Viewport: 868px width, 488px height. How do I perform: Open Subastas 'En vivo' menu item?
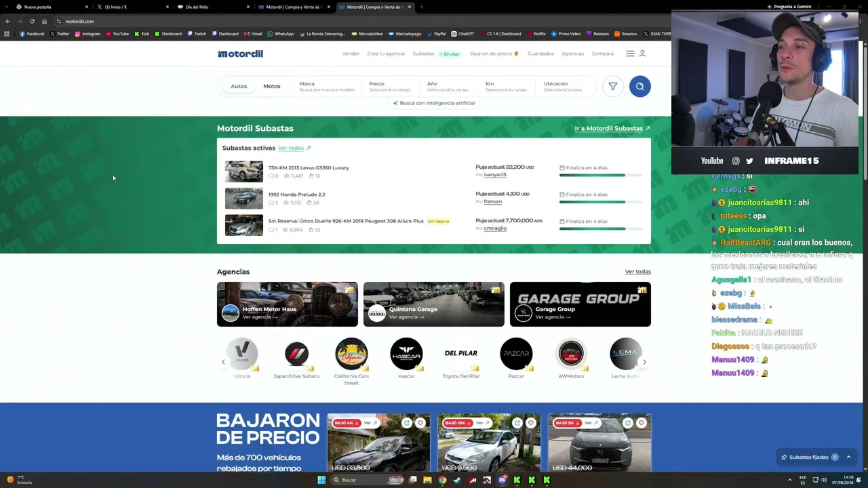click(436, 54)
